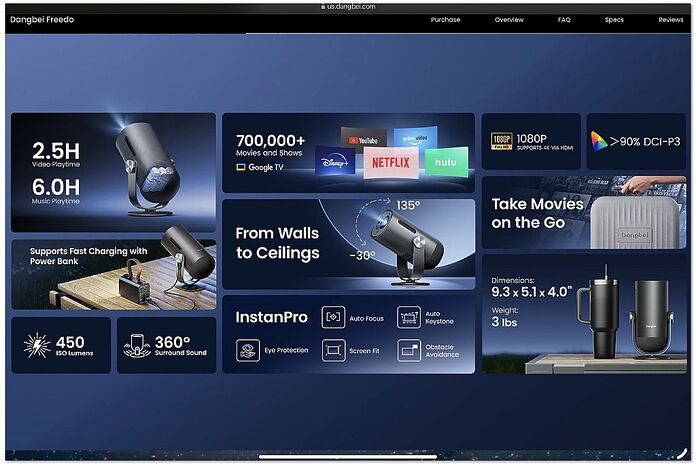This screenshot has height=464, width=696.
Task: Click the 'Video Playtime' caption
Action: [56, 164]
